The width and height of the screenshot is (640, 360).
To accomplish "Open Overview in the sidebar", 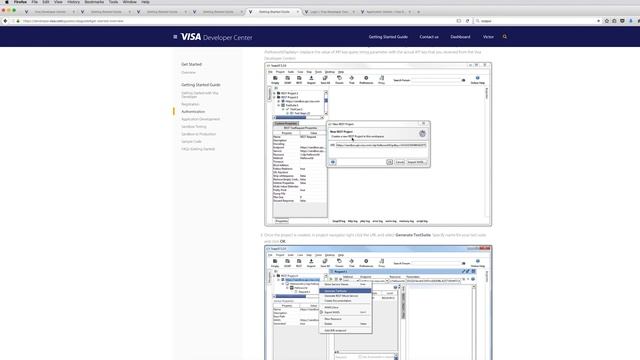I will coord(189,73).
